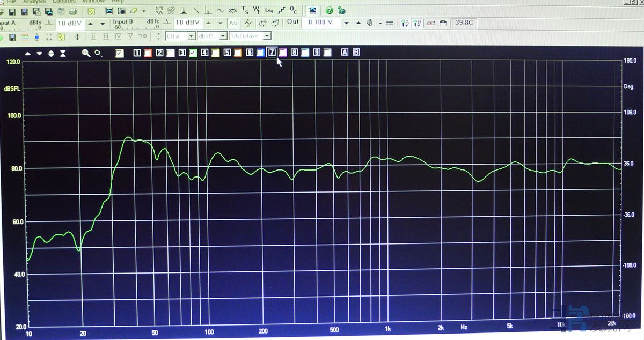This screenshot has height=340, width=644.
Task: Click the printer icon in the toolbar
Action: (x=74, y=11)
